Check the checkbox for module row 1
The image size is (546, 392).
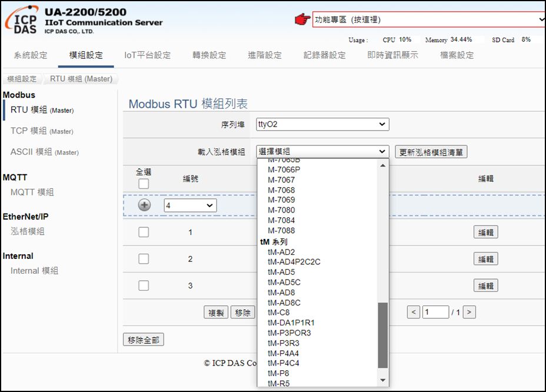coord(144,232)
